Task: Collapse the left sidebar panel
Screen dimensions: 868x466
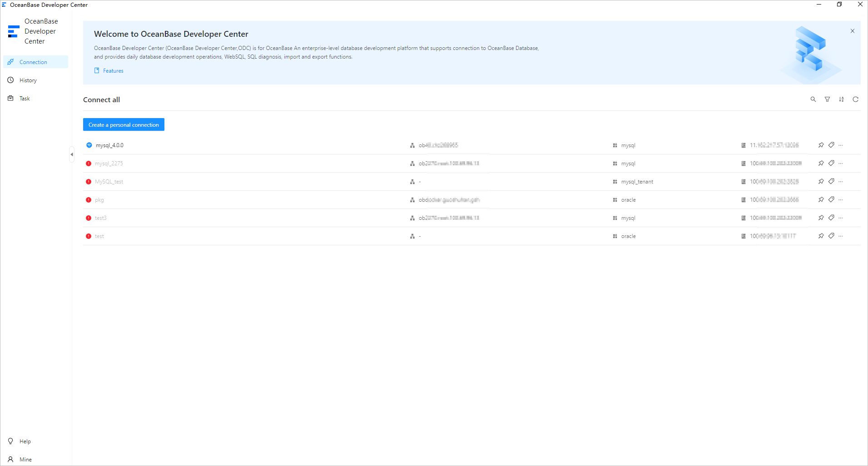Action: (72, 154)
